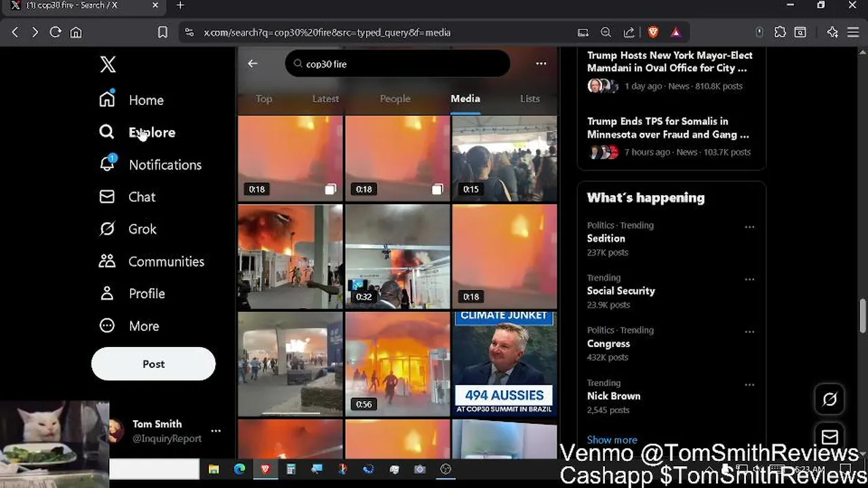Close the cop30 fire browser tab
This screenshot has height=488, width=868.
[x=155, y=5]
